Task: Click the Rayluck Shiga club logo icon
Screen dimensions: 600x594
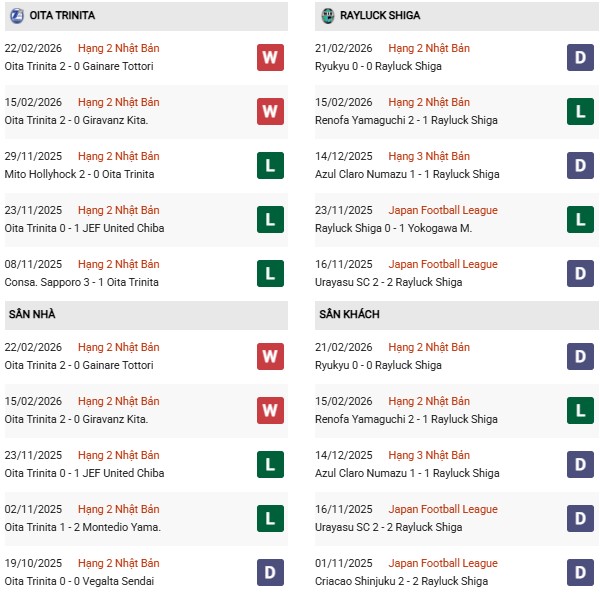Action: 328,15
